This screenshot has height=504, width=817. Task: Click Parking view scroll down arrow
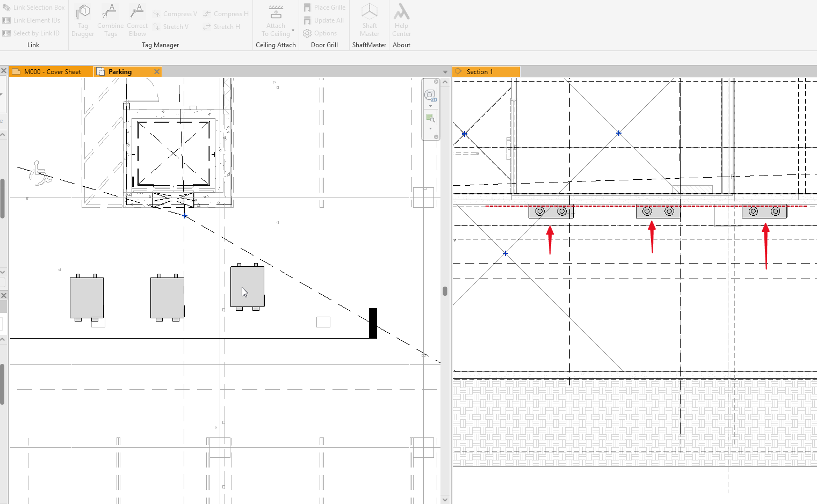445,500
